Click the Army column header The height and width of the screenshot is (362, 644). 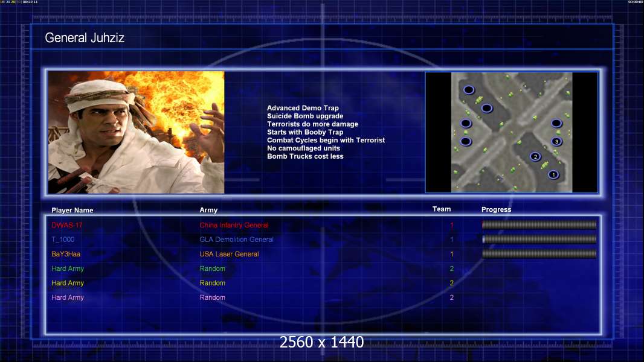click(x=208, y=210)
